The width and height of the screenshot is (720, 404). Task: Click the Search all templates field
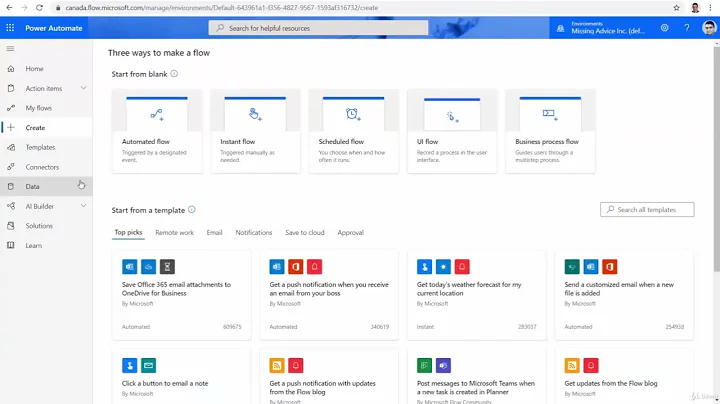pyautogui.click(x=647, y=209)
